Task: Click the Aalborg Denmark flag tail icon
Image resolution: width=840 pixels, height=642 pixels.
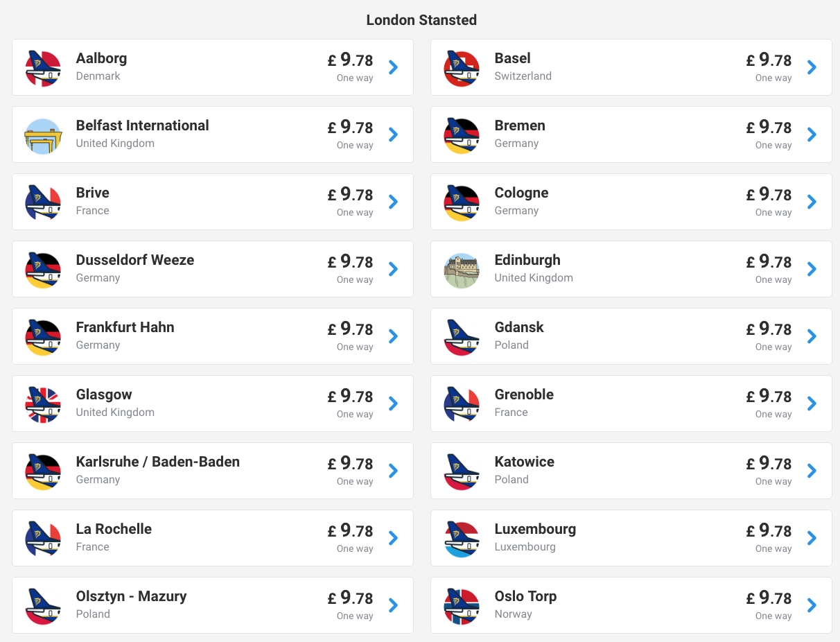Action: click(x=43, y=68)
